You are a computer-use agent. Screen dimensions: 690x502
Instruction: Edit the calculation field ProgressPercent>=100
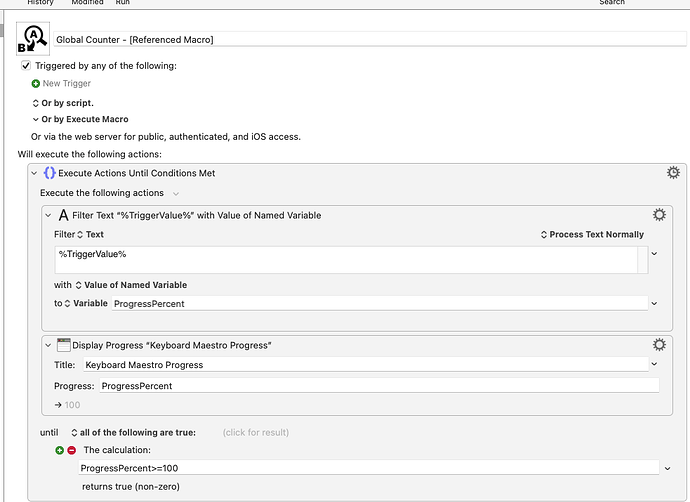(x=369, y=468)
